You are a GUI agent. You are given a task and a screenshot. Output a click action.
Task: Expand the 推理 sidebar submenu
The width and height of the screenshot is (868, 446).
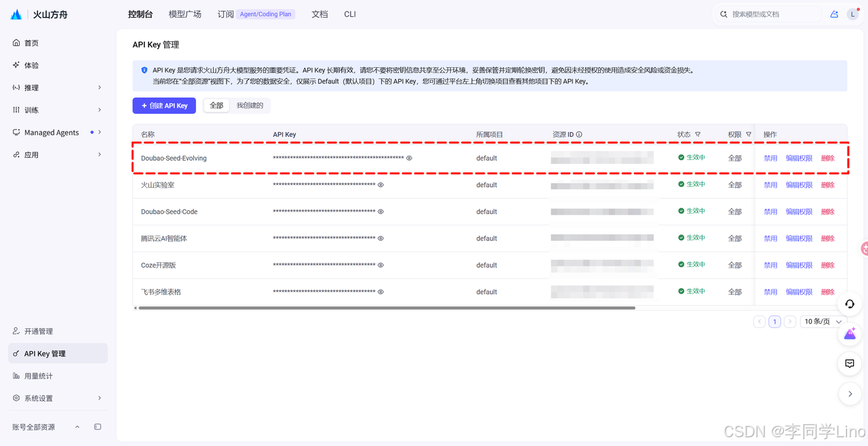100,87
